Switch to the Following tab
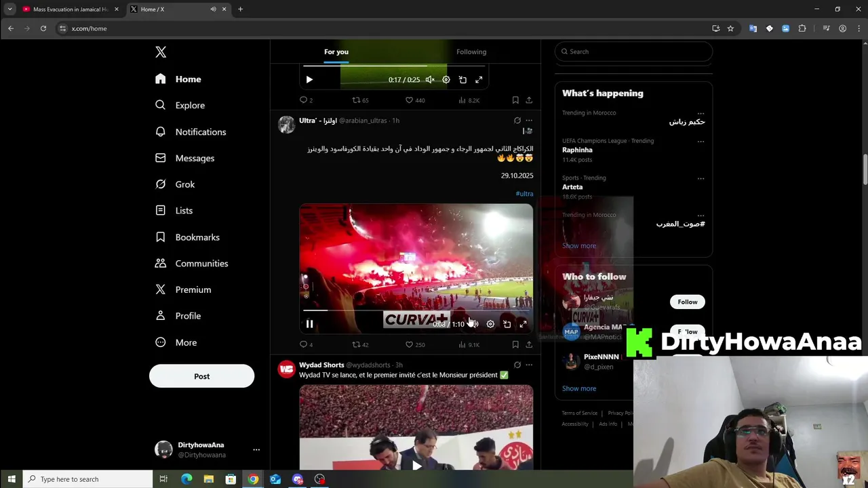868x488 pixels. point(471,52)
